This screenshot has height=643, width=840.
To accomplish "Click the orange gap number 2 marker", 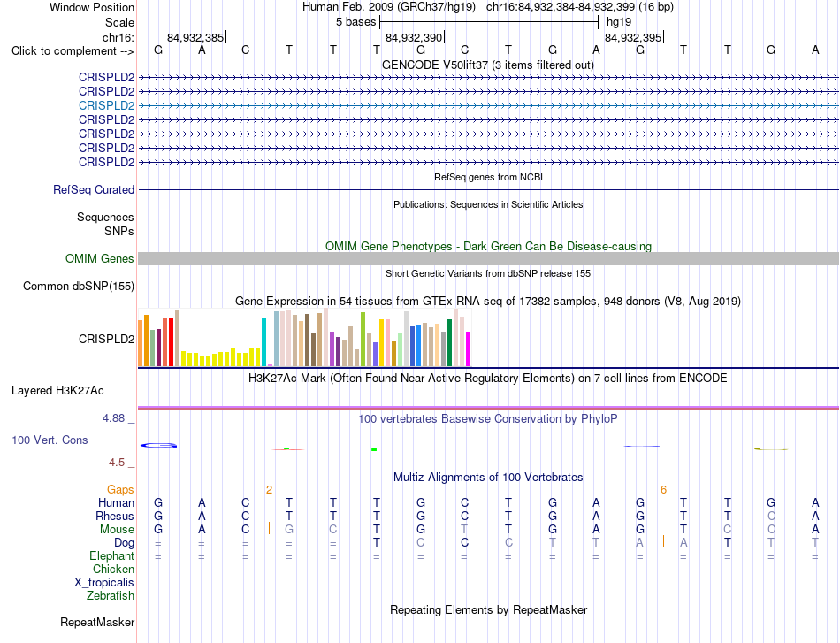I will (x=269, y=489).
